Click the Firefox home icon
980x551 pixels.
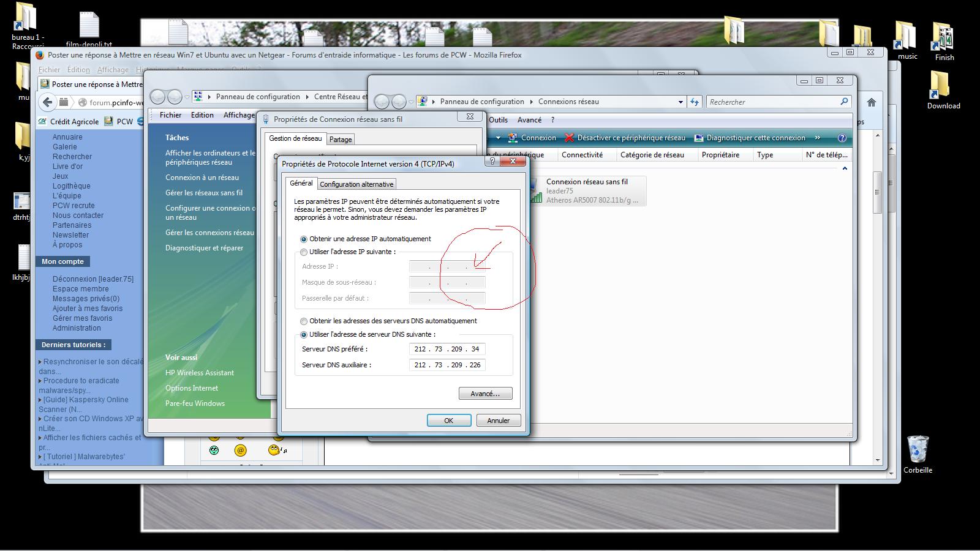click(x=872, y=102)
